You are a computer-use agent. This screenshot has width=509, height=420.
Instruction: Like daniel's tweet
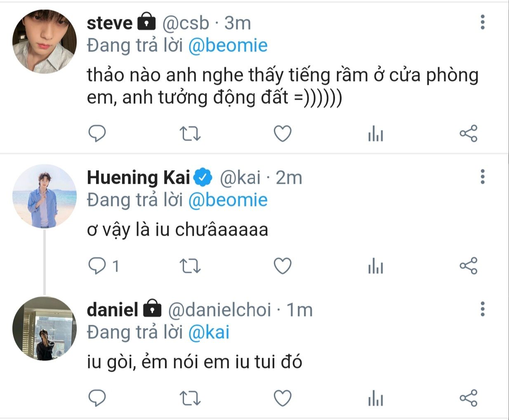coord(283,398)
